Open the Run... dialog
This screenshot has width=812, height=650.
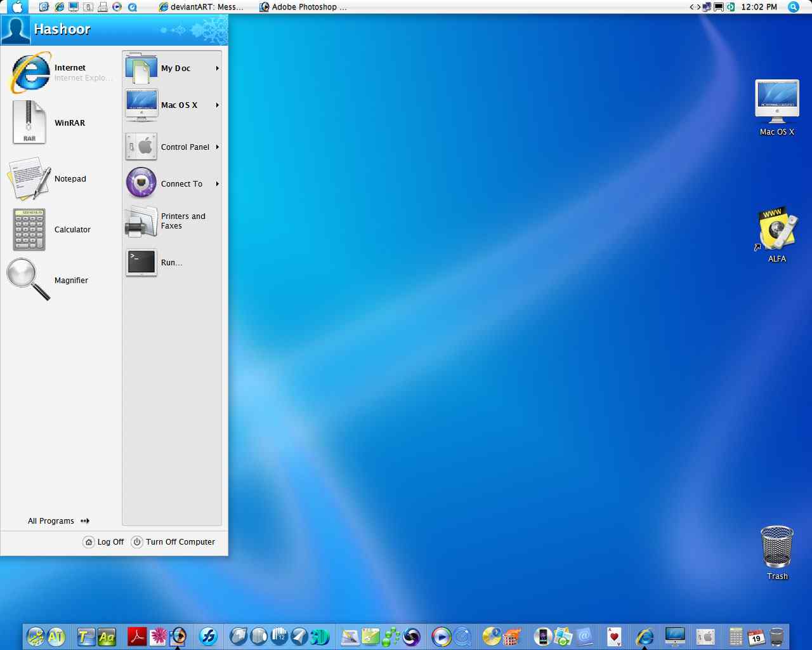(173, 262)
